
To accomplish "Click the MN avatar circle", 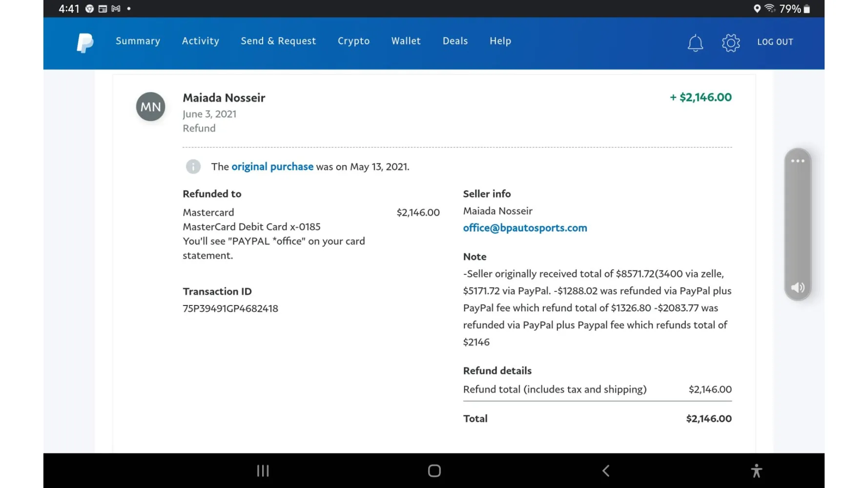I will click(150, 107).
